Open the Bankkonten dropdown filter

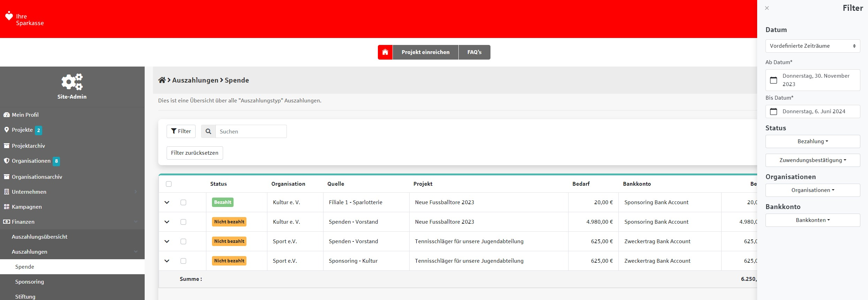tap(813, 220)
